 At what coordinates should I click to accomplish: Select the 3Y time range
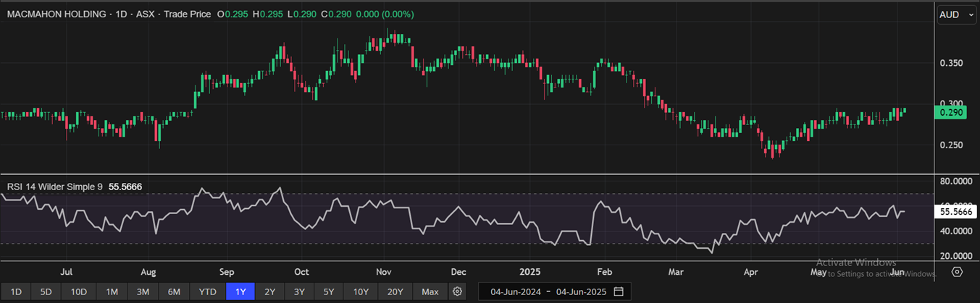pos(300,291)
